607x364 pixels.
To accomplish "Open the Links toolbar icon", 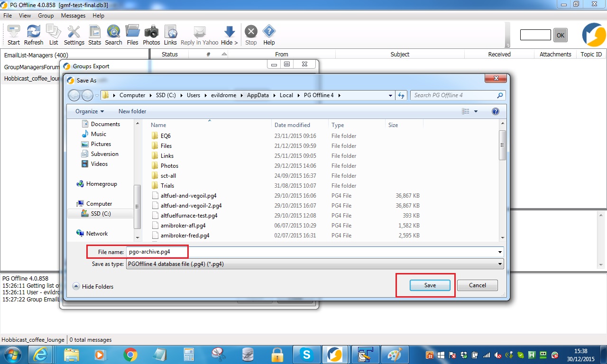I will (x=170, y=35).
